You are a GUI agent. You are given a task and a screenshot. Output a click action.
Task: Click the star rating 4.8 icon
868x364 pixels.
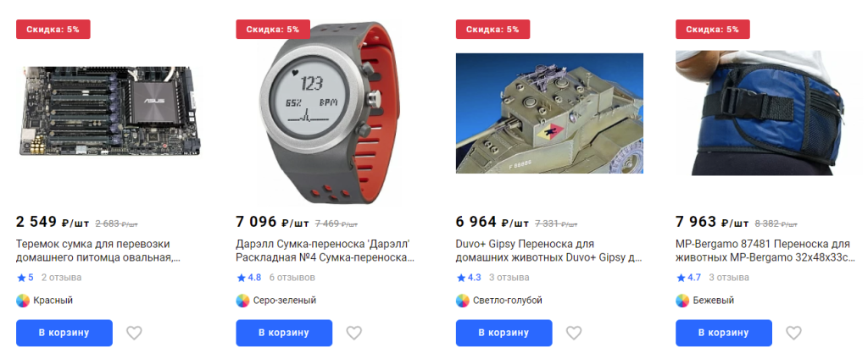click(x=241, y=278)
